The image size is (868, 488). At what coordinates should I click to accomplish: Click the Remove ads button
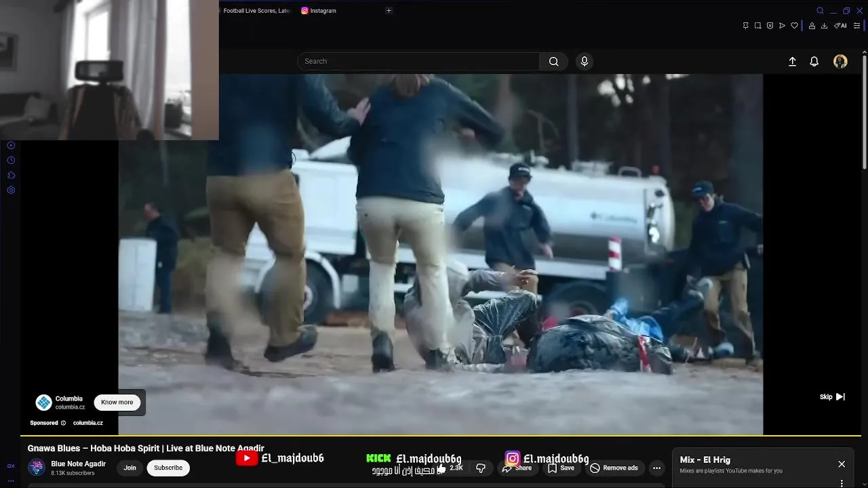click(614, 468)
